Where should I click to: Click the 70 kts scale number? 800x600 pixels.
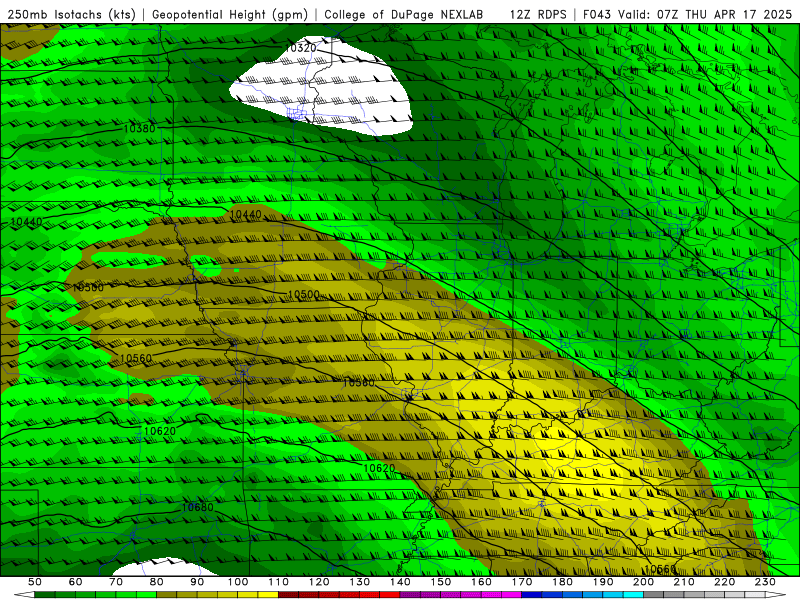(116, 582)
